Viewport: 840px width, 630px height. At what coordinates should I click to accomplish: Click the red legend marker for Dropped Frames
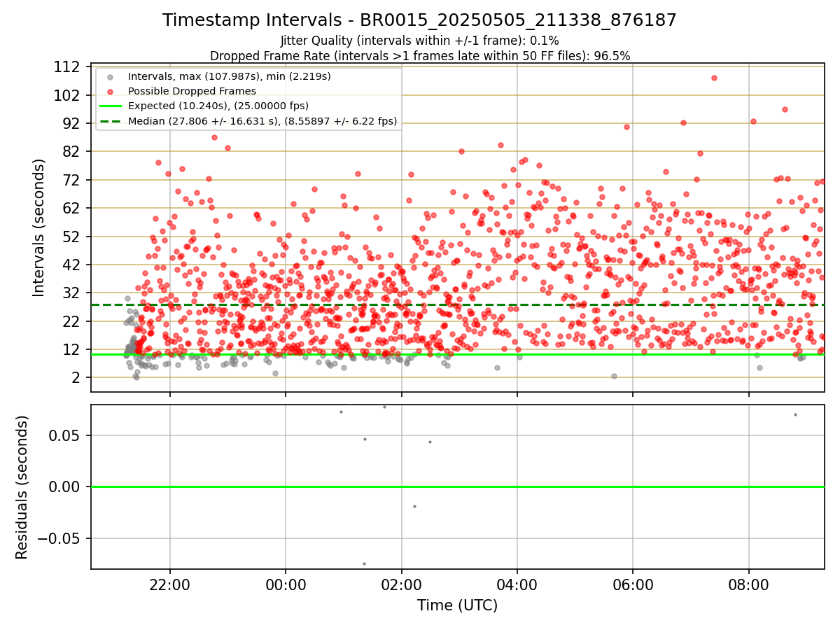[x=110, y=91]
